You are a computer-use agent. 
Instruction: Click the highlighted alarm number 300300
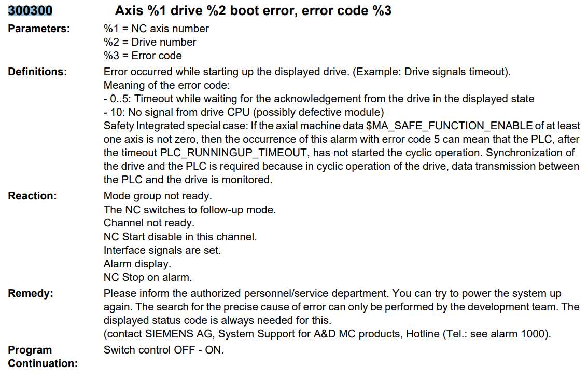coord(30,10)
